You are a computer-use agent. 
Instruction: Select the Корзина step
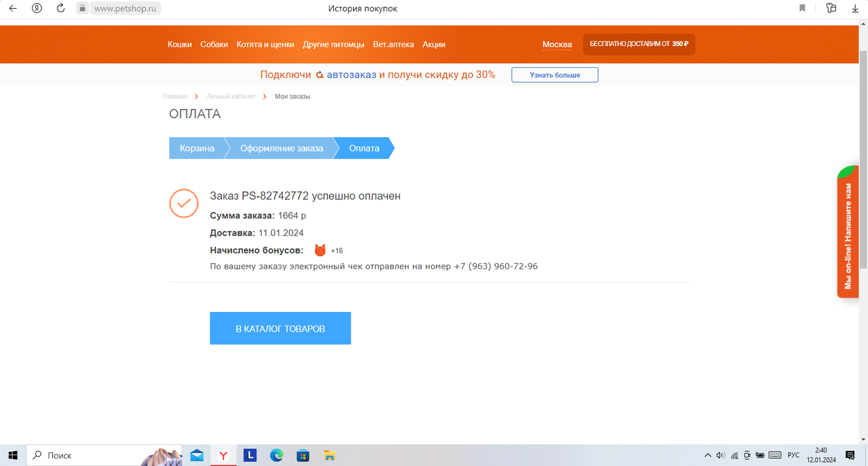pos(197,149)
